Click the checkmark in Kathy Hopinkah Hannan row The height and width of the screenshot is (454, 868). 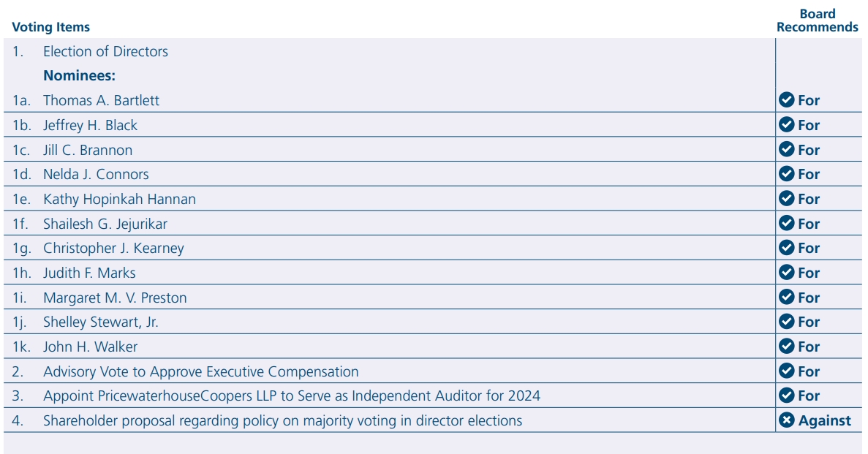[x=787, y=199]
